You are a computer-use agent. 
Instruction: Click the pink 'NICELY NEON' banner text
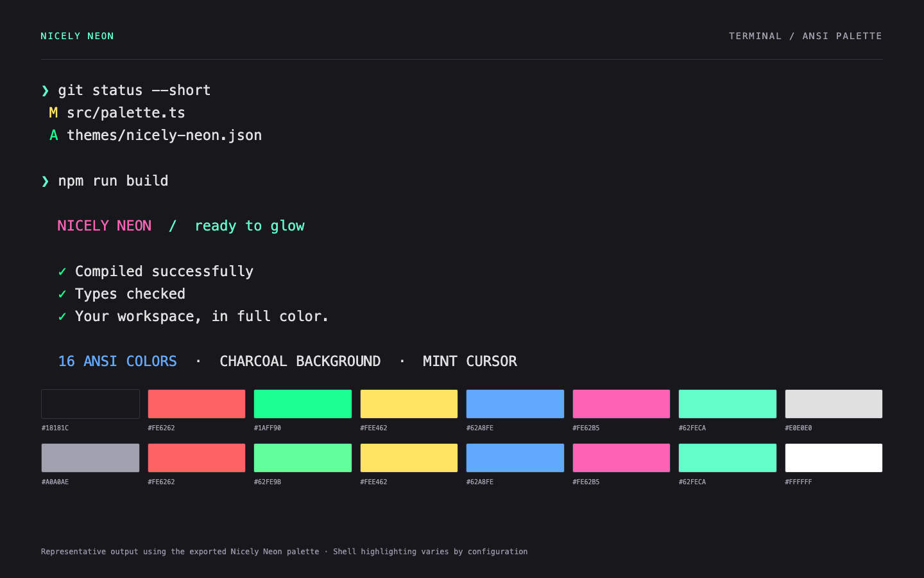[105, 226]
